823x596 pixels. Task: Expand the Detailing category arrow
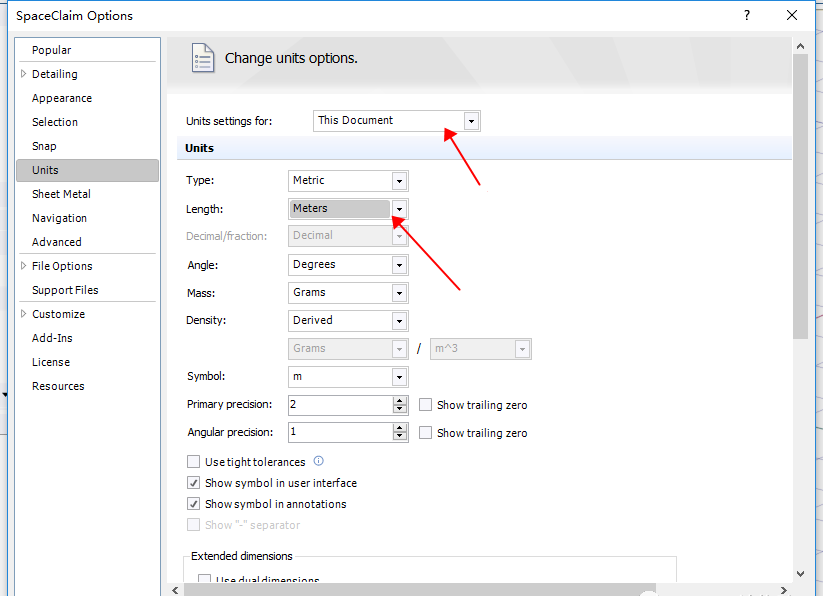[23, 74]
